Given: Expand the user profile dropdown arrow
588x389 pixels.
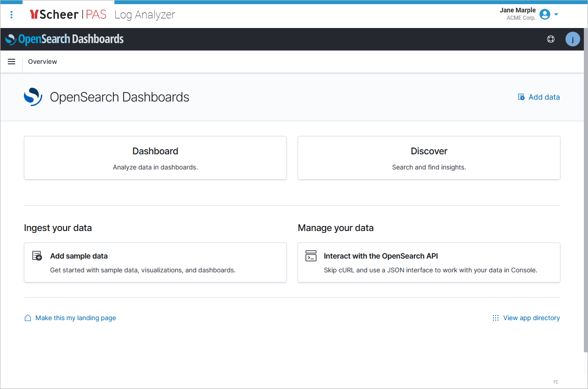Looking at the screenshot, I should click(x=556, y=14).
